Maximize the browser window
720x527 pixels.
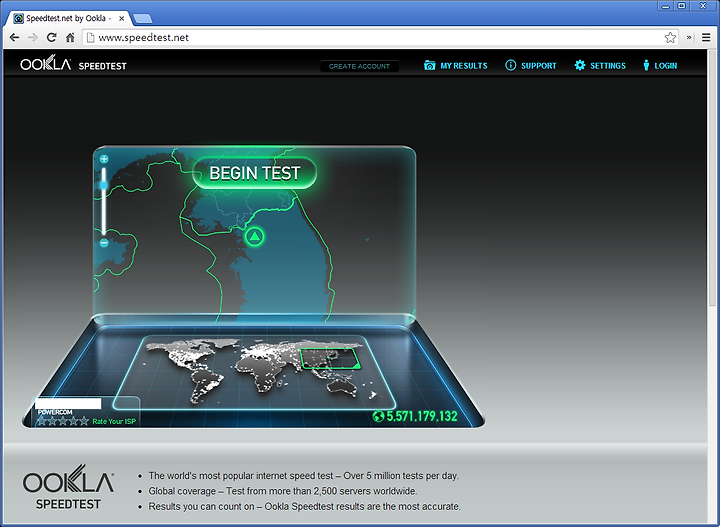[682, 6]
